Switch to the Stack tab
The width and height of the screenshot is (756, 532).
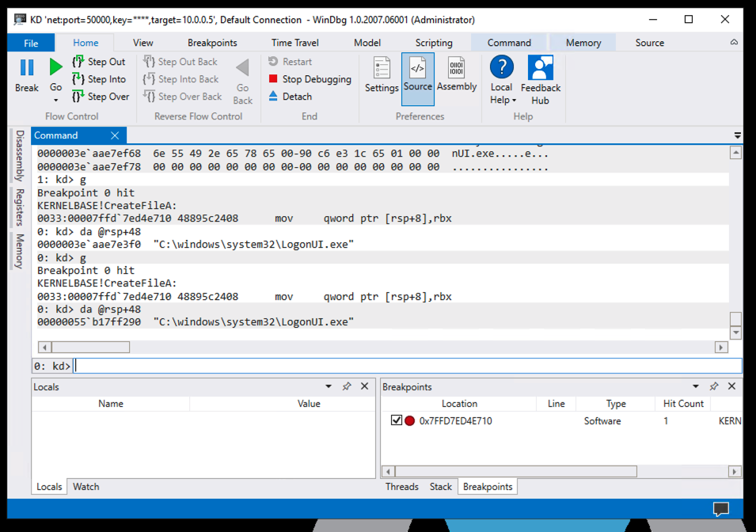click(441, 487)
